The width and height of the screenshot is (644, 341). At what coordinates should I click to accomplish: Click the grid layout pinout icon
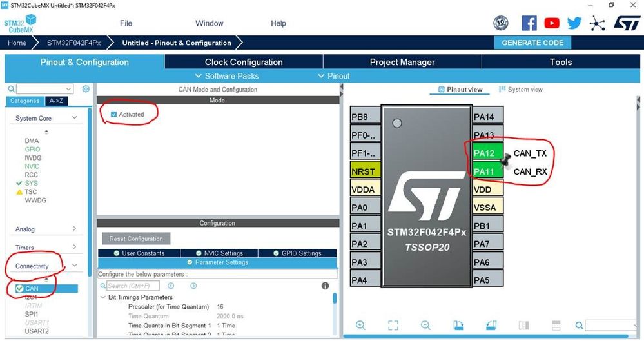tap(556, 326)
